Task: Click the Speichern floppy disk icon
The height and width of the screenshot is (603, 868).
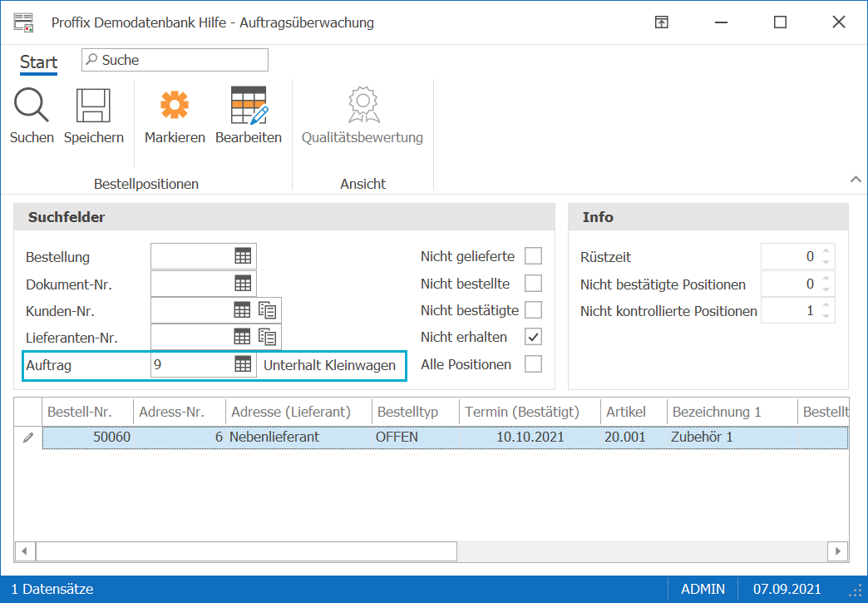Action: coord(93,105)
